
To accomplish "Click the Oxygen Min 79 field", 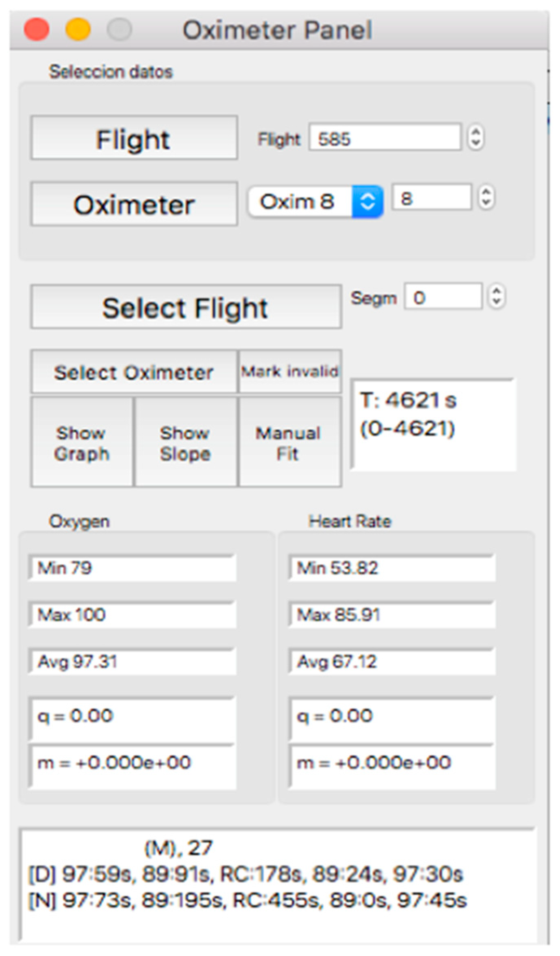I will [x=132, y=568].
